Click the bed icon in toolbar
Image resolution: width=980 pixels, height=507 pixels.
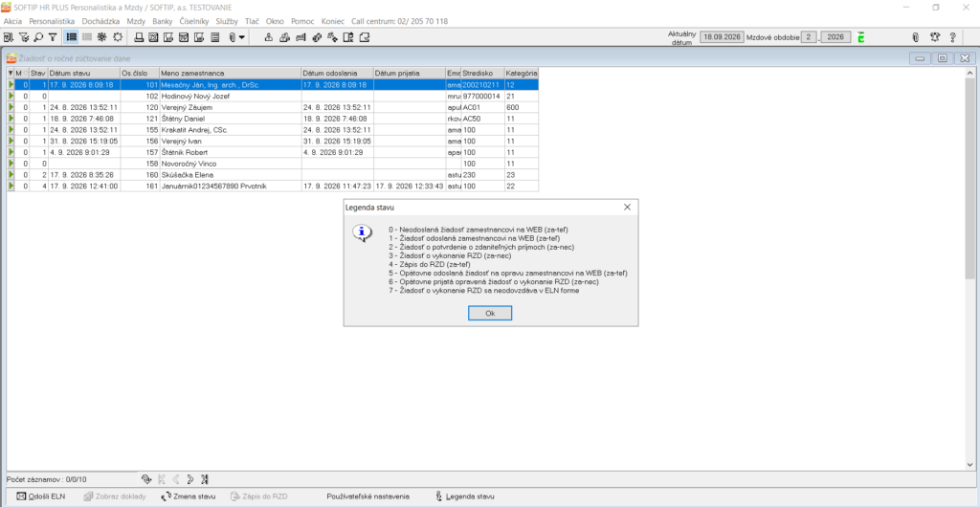pyautogui.click(x=300, y=37)
